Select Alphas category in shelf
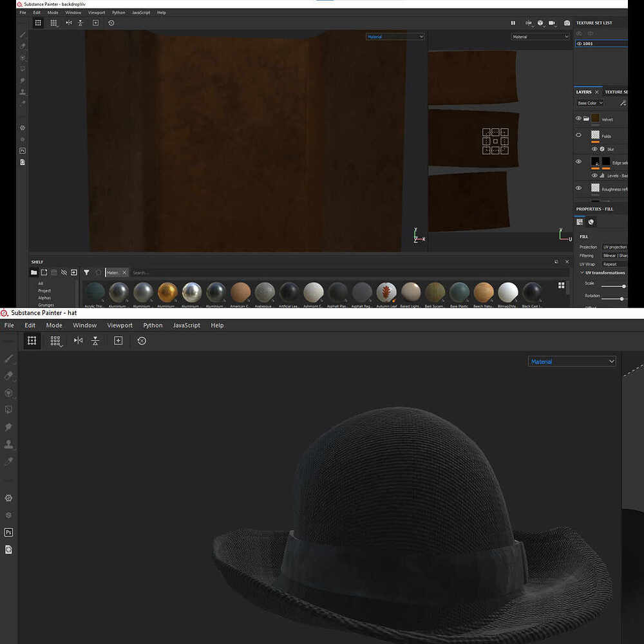 coord(44,298)
